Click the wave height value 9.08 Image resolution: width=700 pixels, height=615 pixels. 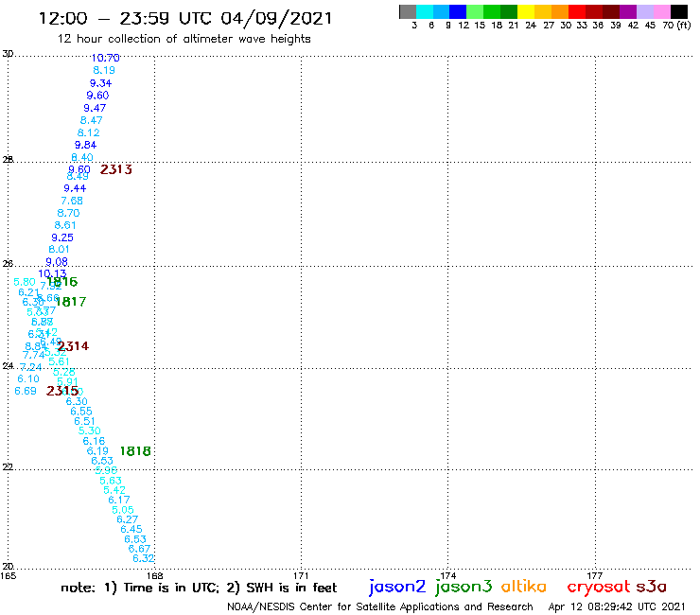click(x=57, y=262)
